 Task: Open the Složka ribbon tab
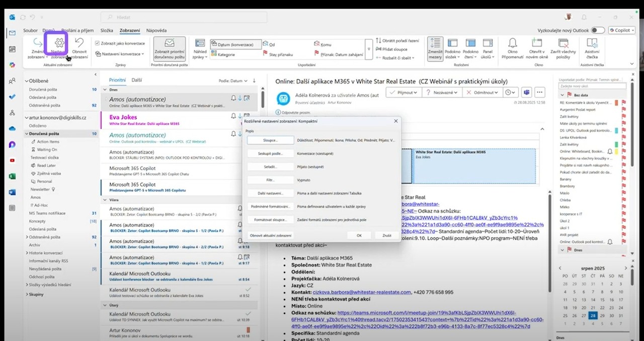107,30
